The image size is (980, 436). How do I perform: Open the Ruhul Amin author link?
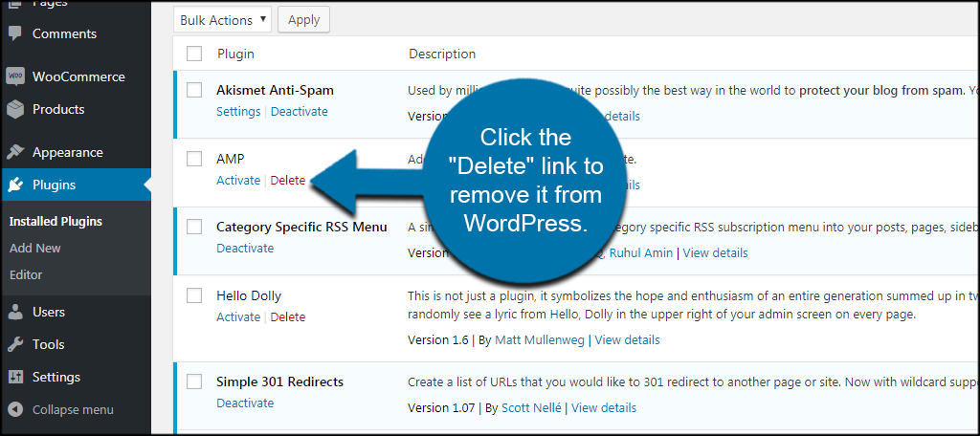pos(640,253)
